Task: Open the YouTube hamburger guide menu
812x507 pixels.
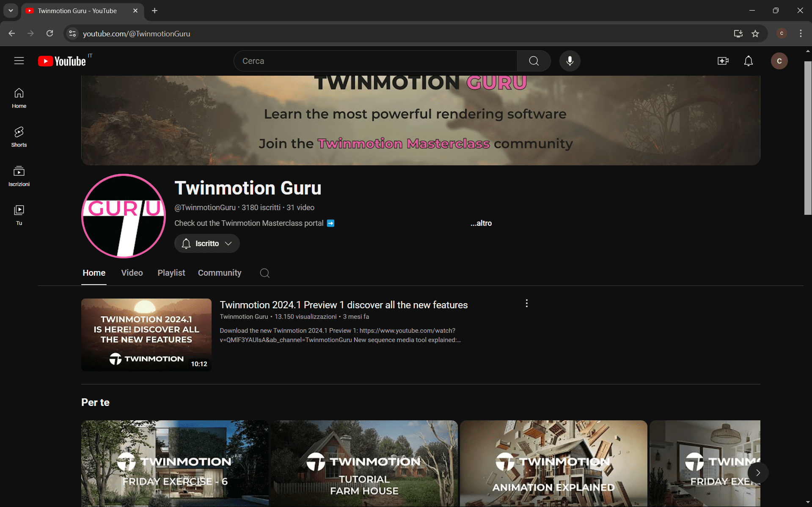Action: coord(19,61)
